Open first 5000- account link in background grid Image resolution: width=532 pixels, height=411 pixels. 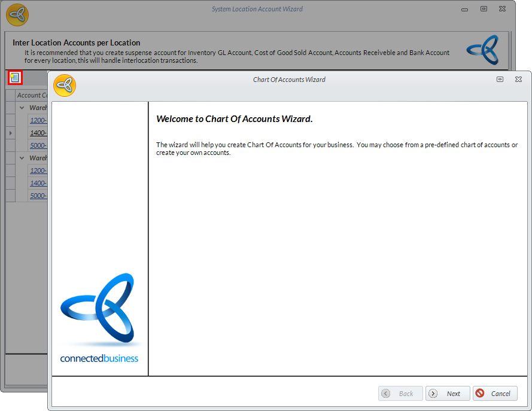click(x=38, y=145)
